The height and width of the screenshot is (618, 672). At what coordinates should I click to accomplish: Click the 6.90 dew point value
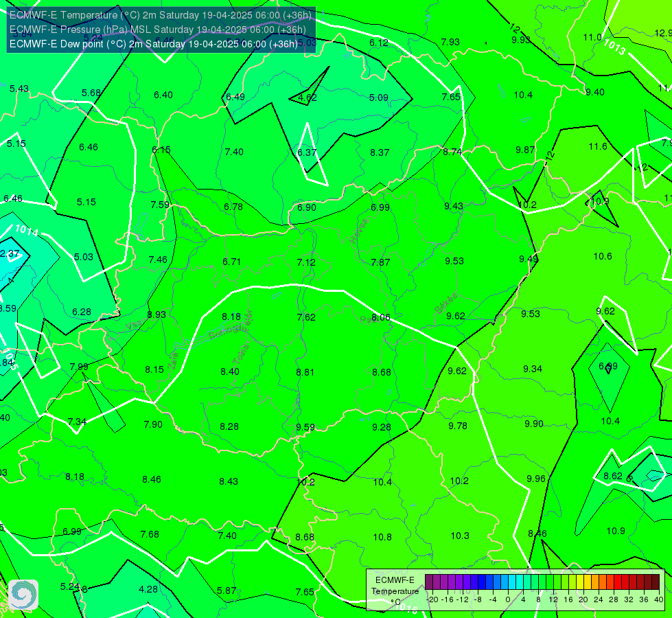(307, 207)
